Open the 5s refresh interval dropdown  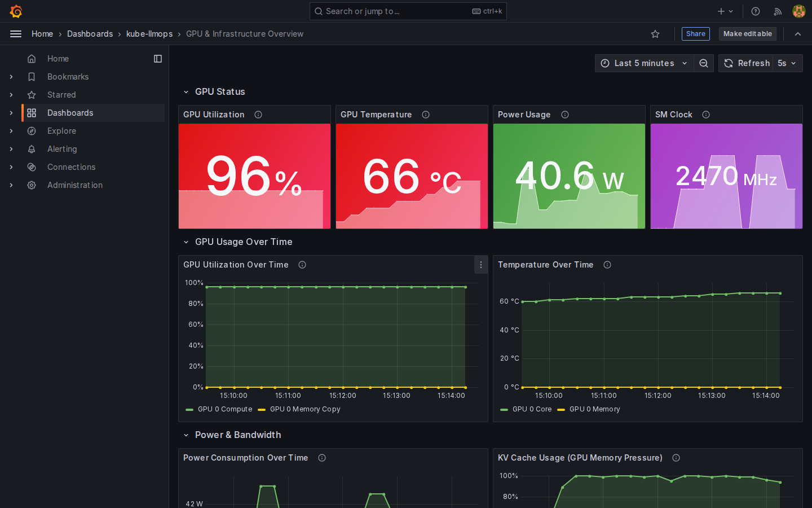click(787, 63)
